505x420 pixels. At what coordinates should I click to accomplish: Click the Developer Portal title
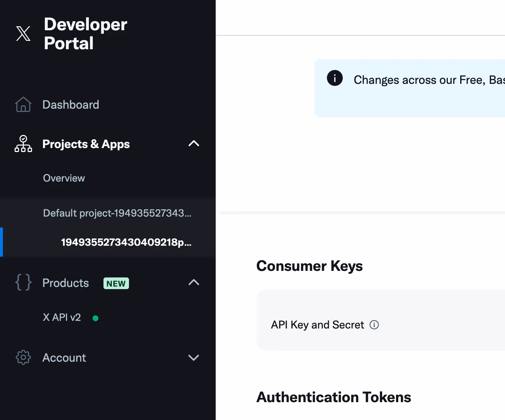point(85,34)
